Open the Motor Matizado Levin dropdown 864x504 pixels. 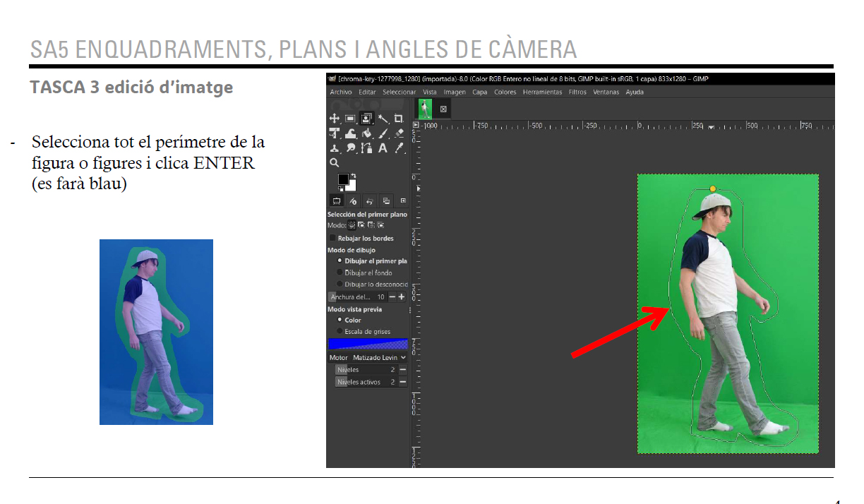pyautogui.click(x=379, y=358)
